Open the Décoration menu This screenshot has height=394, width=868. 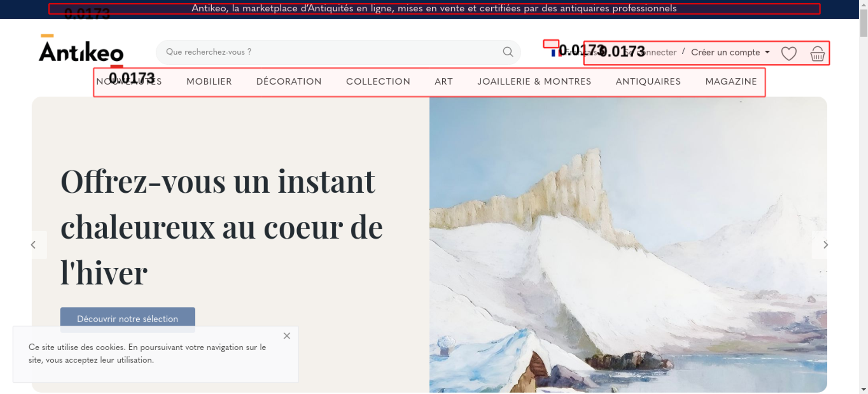pyautogui.click(x=289, y=82)
